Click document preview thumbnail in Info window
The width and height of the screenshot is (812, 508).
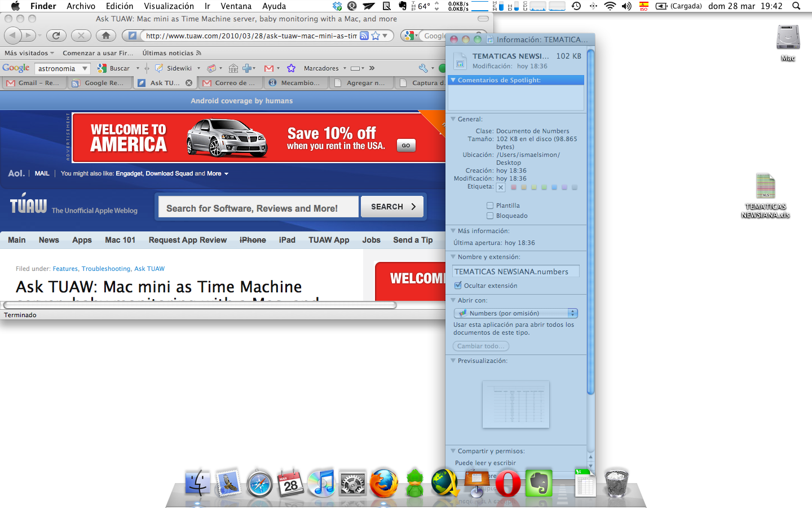(515, 404)
